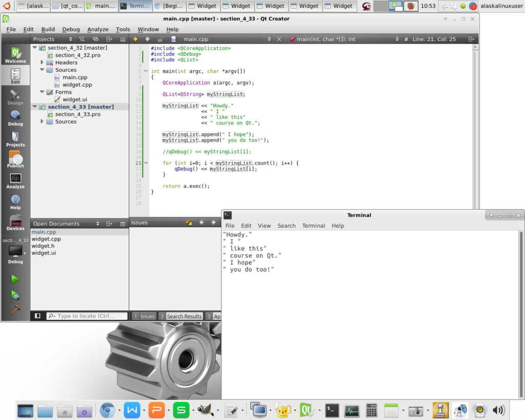
Task: Open the Analyze mode
Action: tap(15, 181)
